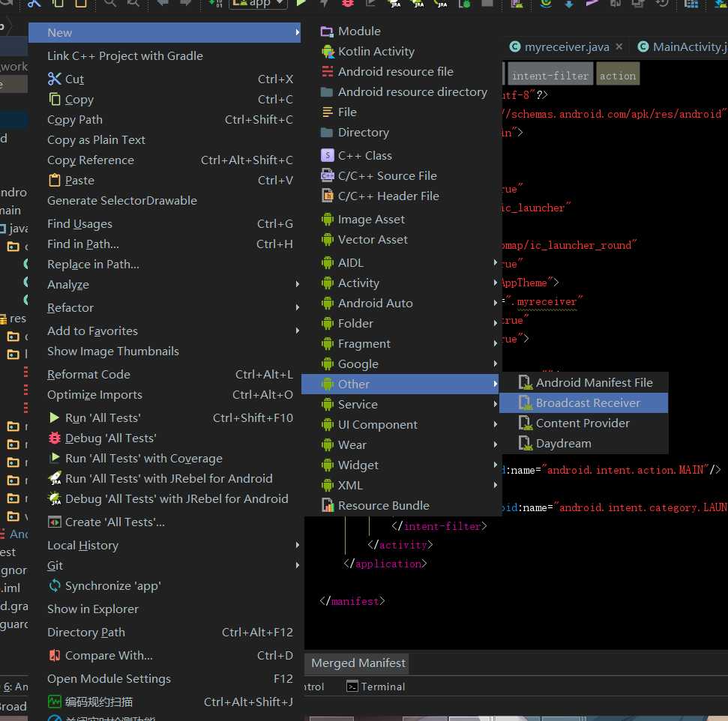The height and width of the screenshot is (721, 728).
Task: Select Content Provider menu entry
Action: (583, 423)
